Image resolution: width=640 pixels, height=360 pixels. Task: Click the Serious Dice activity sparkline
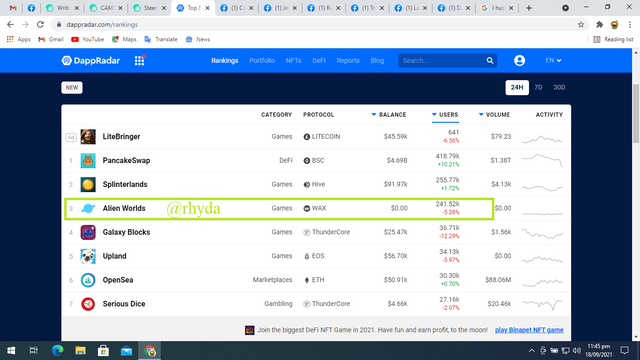click(x=542, y=304)
